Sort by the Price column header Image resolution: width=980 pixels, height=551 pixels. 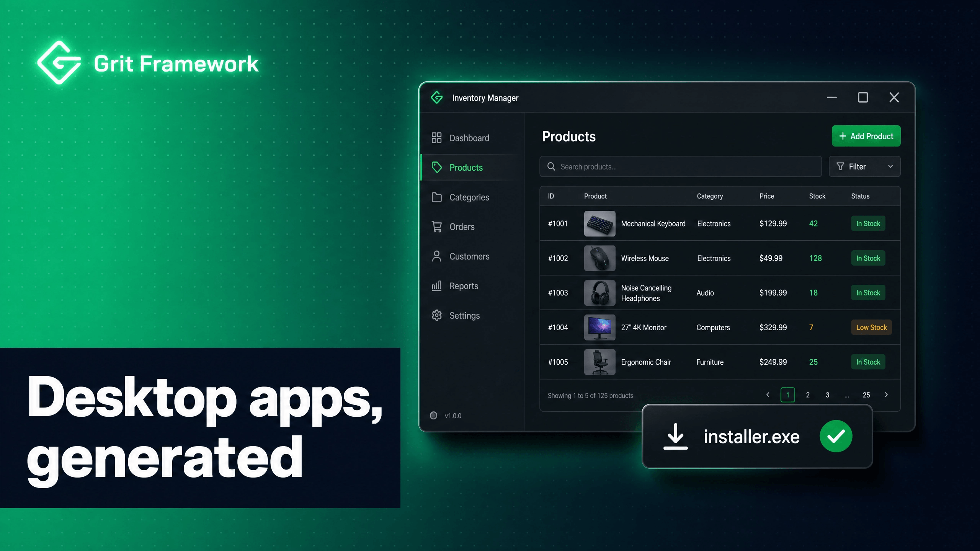(767, 196)
